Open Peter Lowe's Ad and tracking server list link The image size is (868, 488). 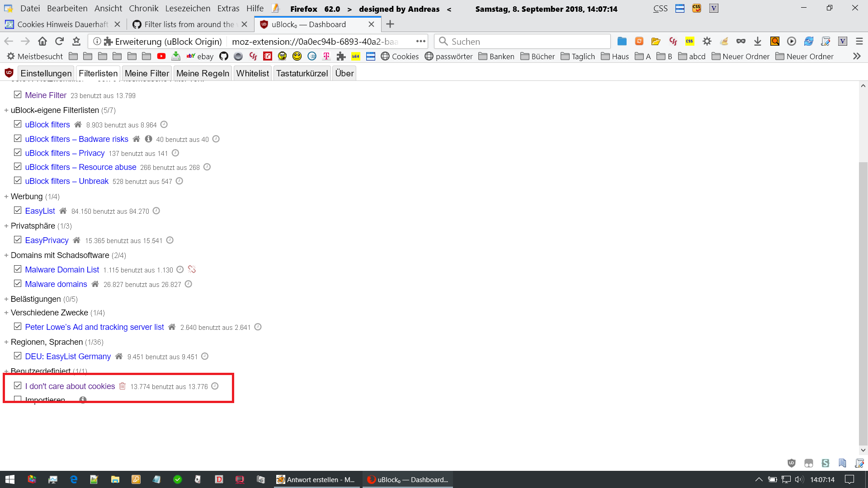pyautogui.click(x=94, y=327)
